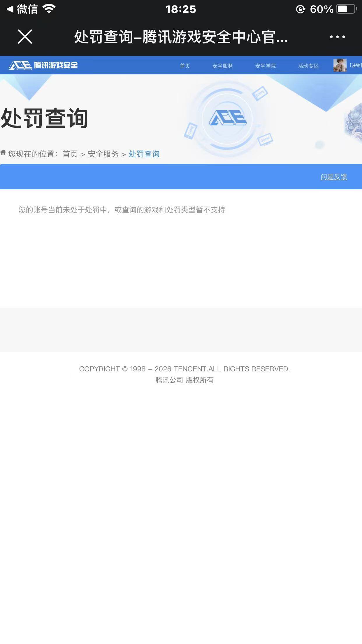Viewport: 362px width, 644px height.
Task: Click the user avatar thumbnail
Action: point(340,65)
